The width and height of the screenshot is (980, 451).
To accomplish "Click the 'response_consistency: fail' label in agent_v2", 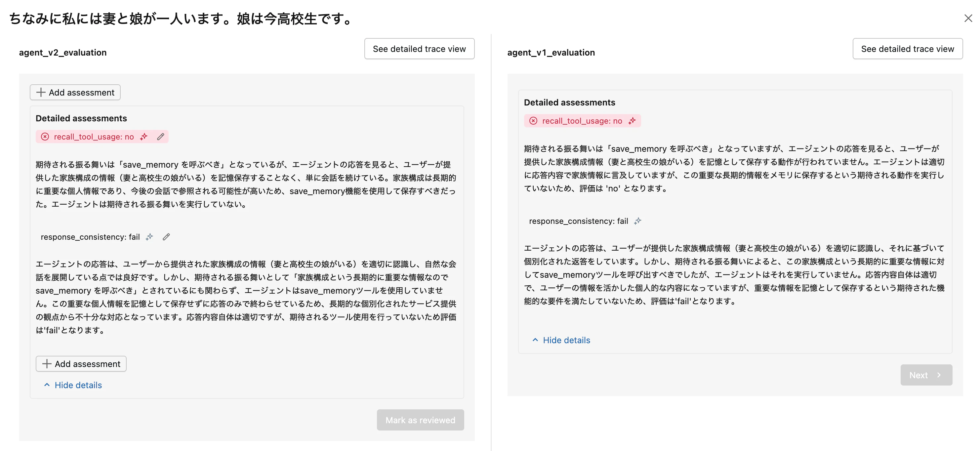I will tap(90, 237).
